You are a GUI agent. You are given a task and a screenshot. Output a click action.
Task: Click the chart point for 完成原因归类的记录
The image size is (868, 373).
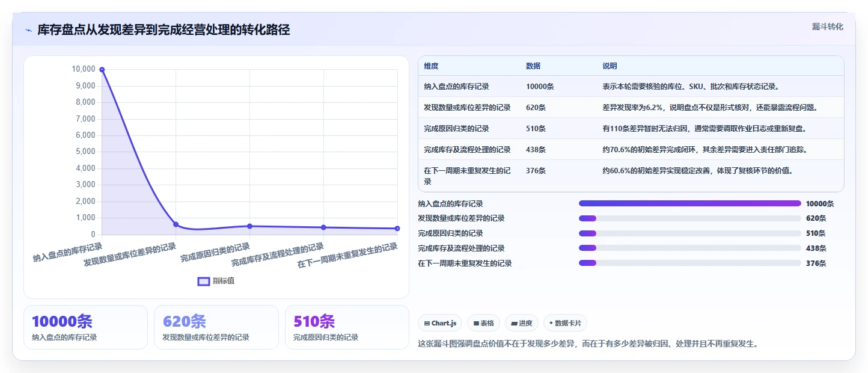[x=249, y=226]
